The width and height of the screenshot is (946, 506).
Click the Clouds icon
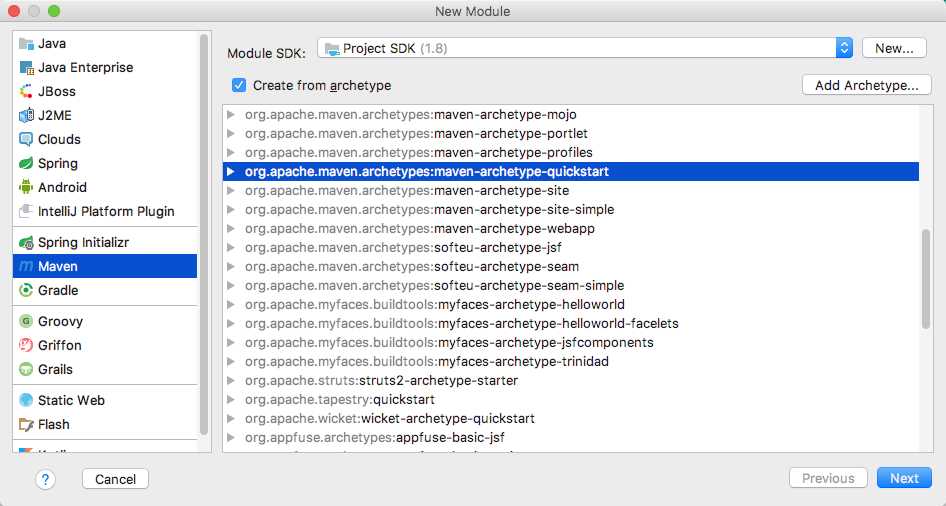(26, 139)
